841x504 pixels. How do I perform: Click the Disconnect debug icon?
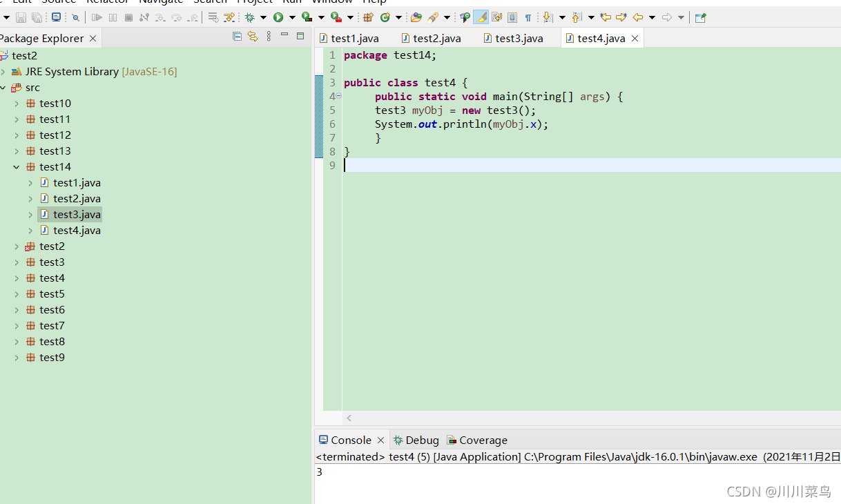144,17
